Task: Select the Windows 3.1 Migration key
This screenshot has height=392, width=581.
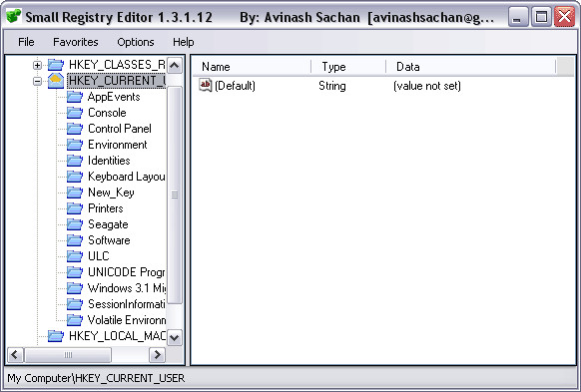Action: (x=127, y=288)
